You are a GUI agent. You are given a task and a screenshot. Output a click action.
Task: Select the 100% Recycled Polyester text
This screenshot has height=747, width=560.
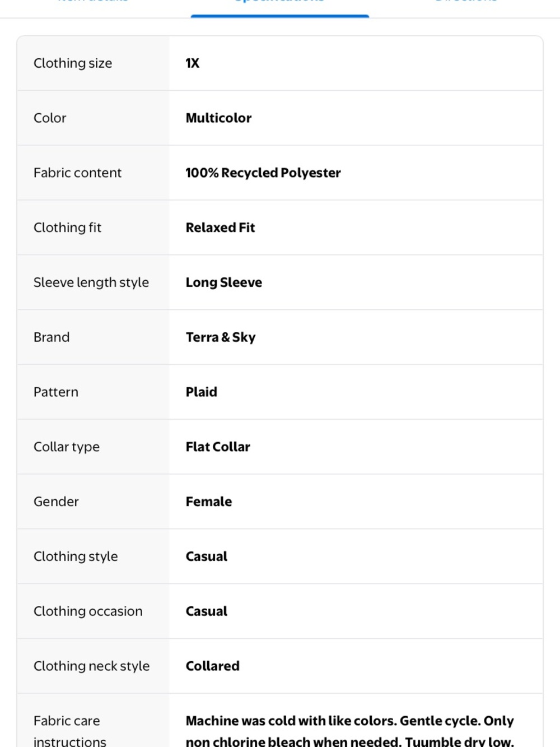(263, 173)
